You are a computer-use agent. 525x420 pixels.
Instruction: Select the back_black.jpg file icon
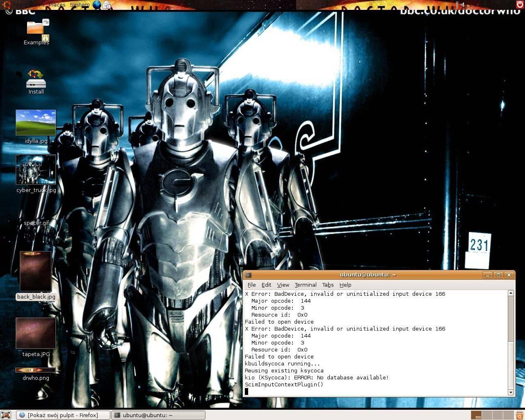click(36, 271)
